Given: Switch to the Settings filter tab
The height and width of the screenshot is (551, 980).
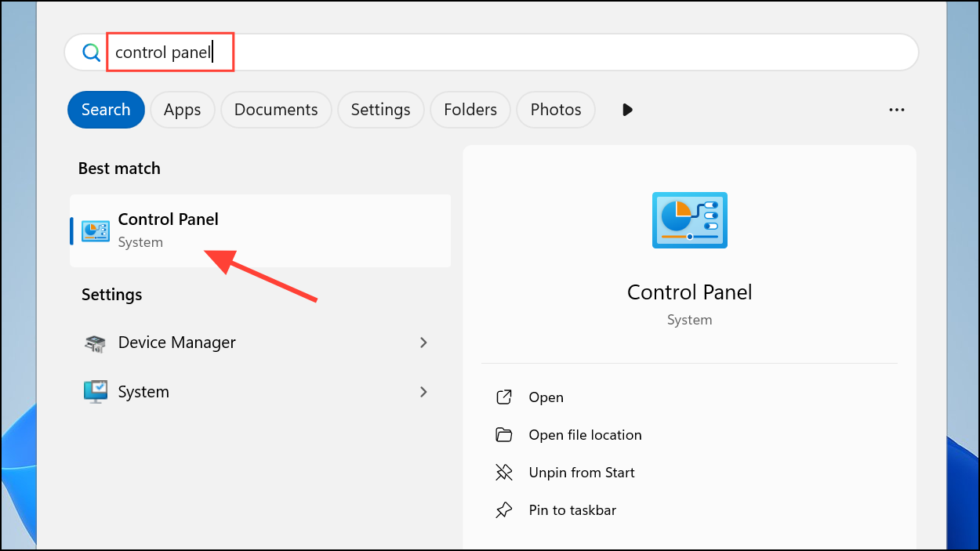Looking at the screenshot, I should [380, 110].
